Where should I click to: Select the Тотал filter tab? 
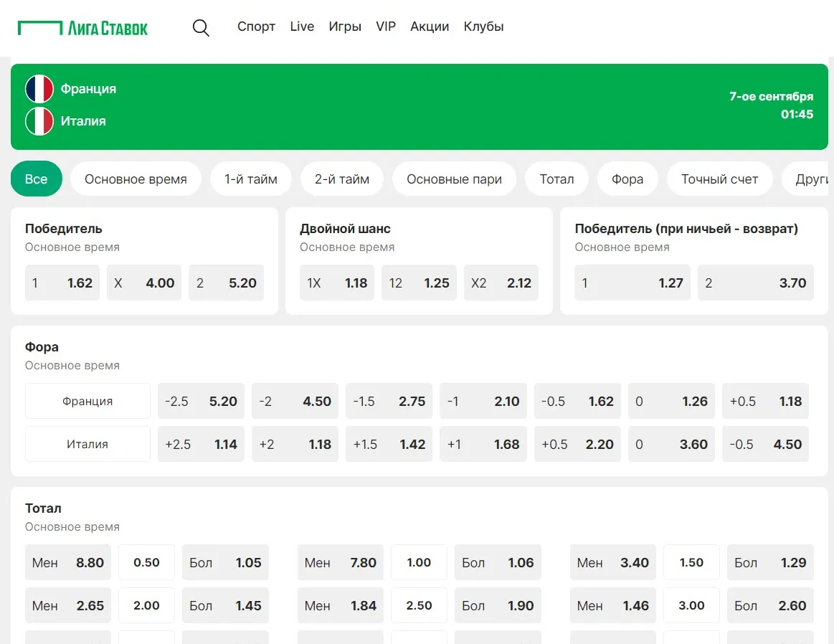click(556, 179)
